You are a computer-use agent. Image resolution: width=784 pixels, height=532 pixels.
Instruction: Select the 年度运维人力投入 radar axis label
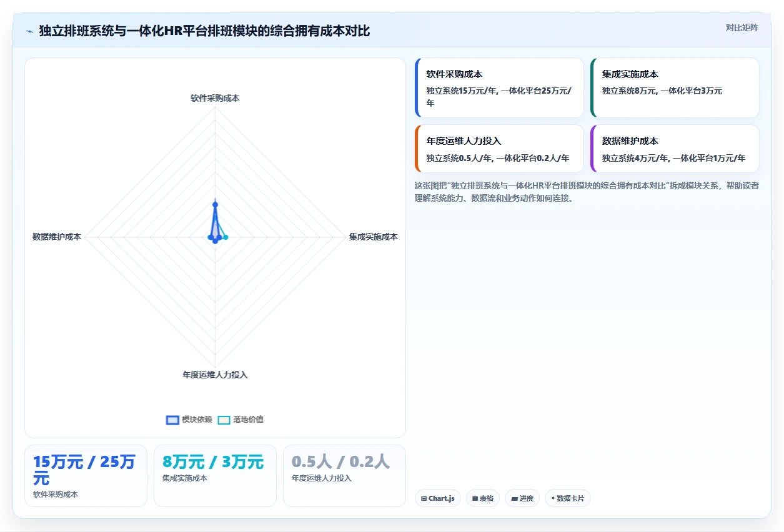pos(215,375)
